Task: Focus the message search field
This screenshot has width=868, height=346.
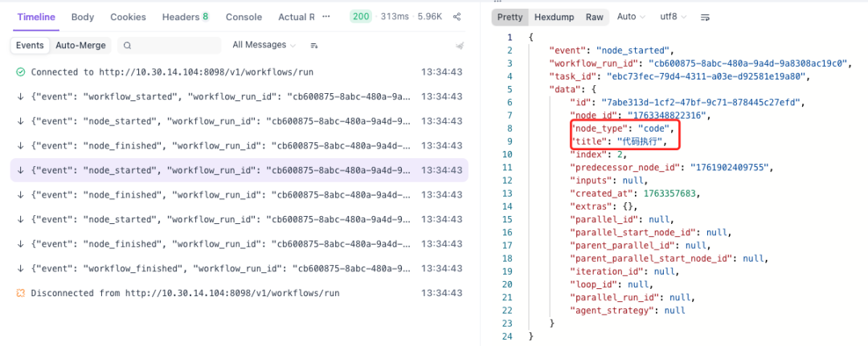Action: pos(170,45)
